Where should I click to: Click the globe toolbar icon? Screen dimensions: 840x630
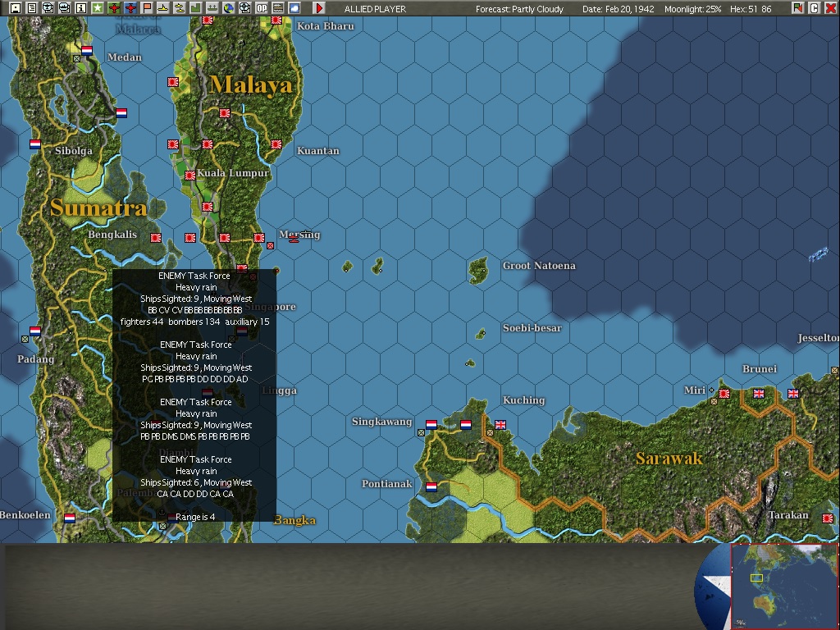[x=228, y=8]
